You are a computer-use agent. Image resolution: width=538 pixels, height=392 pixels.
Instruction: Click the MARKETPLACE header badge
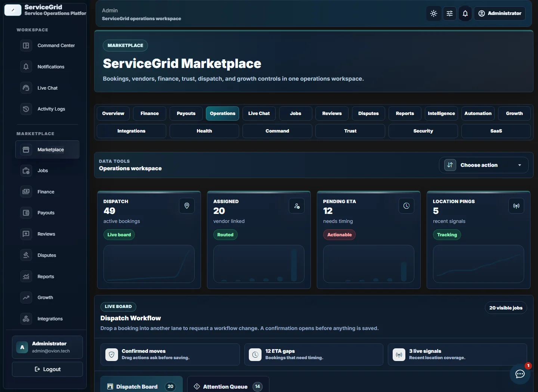pos(126,46)
